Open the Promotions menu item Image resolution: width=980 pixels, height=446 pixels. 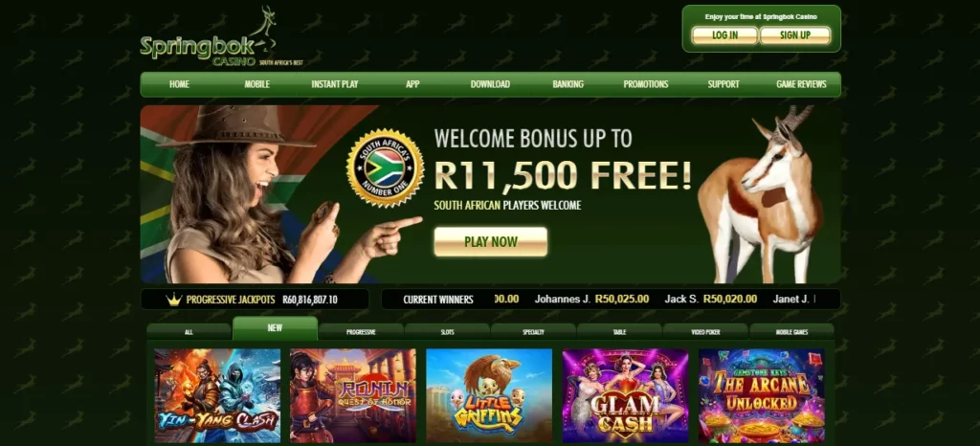646,84
